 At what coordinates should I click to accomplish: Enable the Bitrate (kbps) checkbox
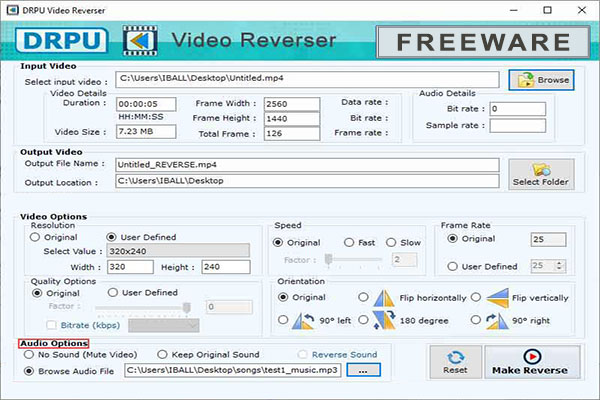[x=51, y=325]
